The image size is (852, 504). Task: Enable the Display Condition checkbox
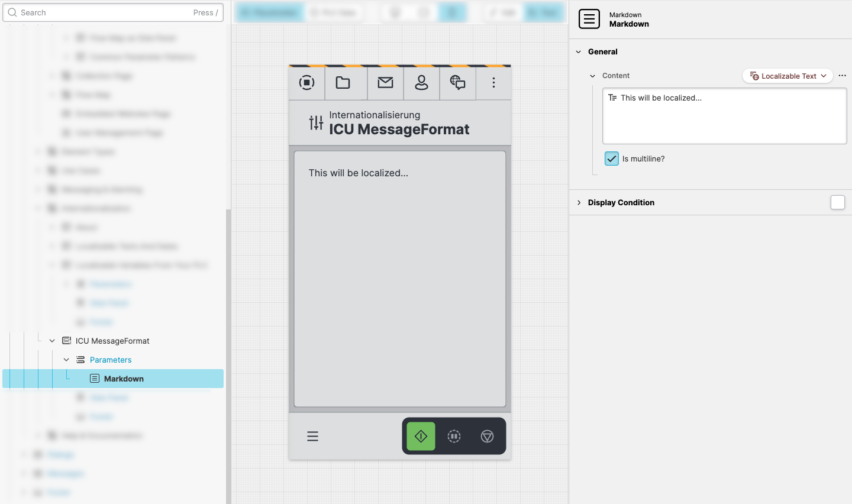[837, 202]
